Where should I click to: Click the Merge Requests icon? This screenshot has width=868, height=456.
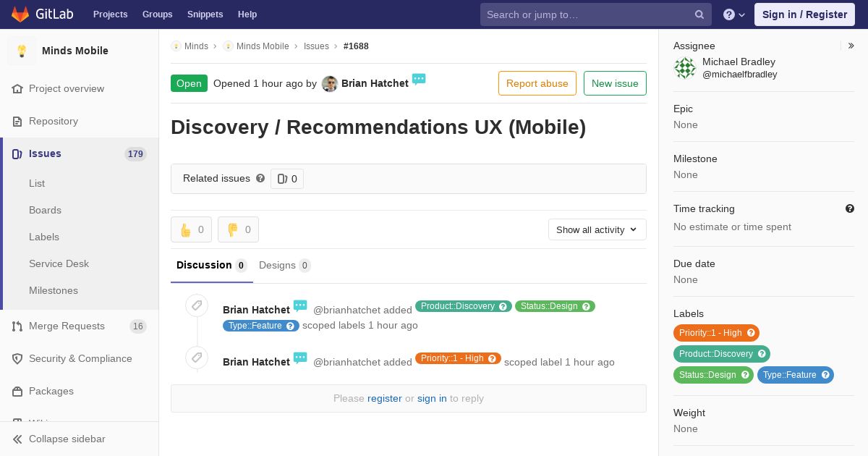pos(17,326)
